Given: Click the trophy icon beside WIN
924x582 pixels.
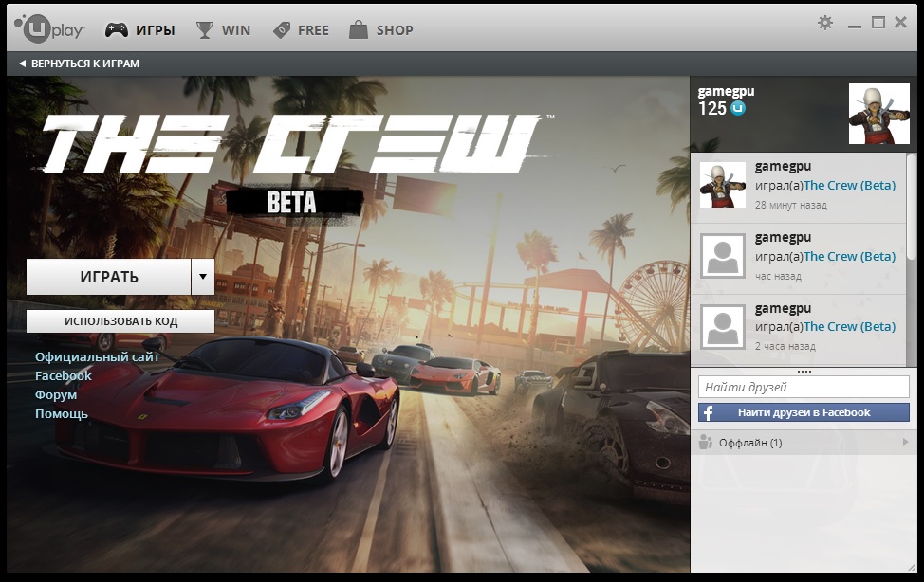Looking at the screenshot, I should 205,29.
